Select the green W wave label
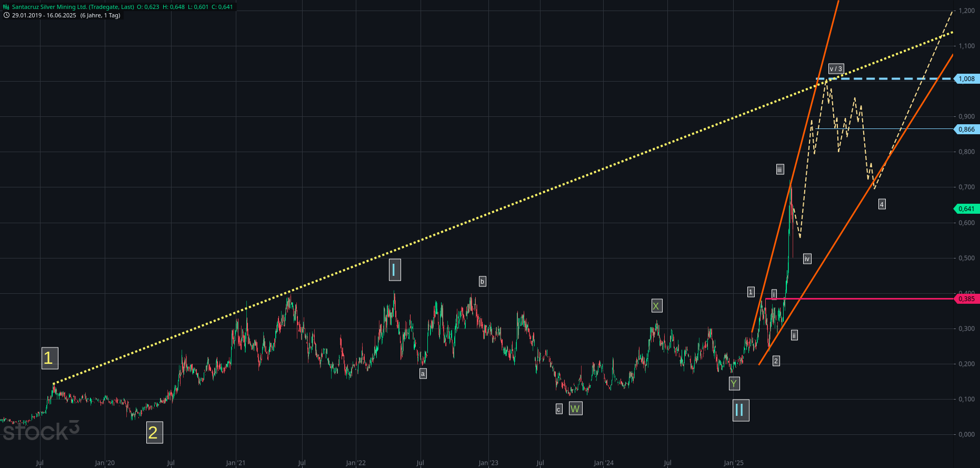Image resolution: width=980 pixels, height=468 pixels. pos(575,409)
